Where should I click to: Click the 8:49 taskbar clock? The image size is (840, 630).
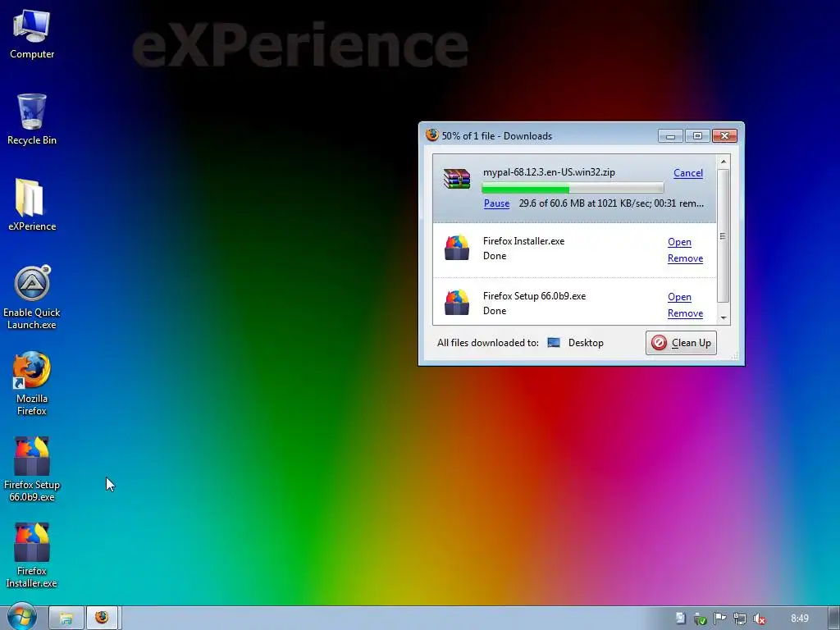pyautogui.click(x=799, y=619)
